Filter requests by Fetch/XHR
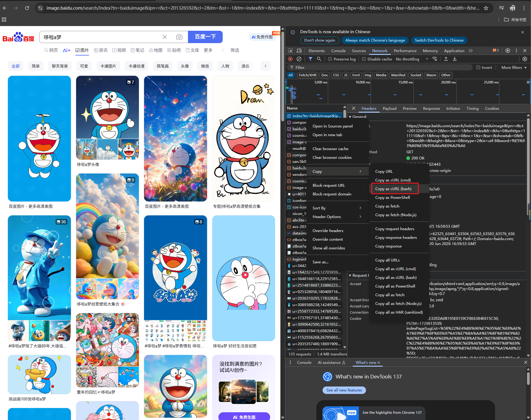This screenshot has width=531, height=420. [x=308, y=75]
